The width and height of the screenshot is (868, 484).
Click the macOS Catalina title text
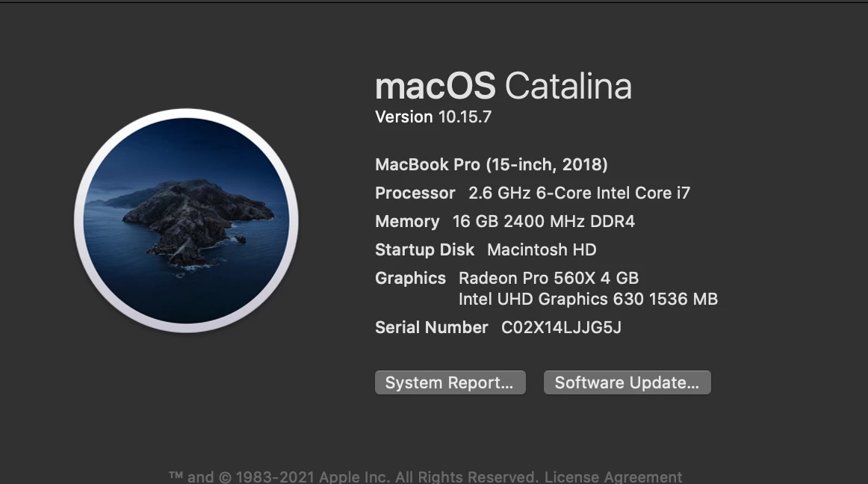pyautogui.click(x=503, y=87)
